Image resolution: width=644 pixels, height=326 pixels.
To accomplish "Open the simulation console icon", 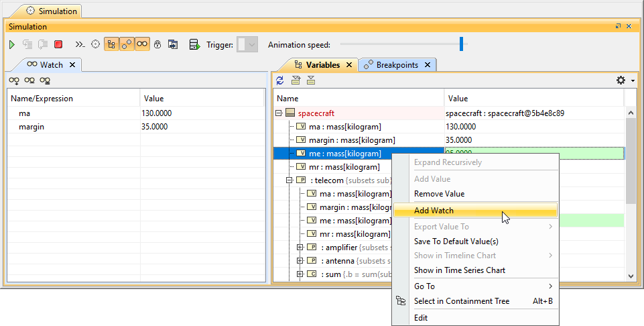I will tap(80, 44).
